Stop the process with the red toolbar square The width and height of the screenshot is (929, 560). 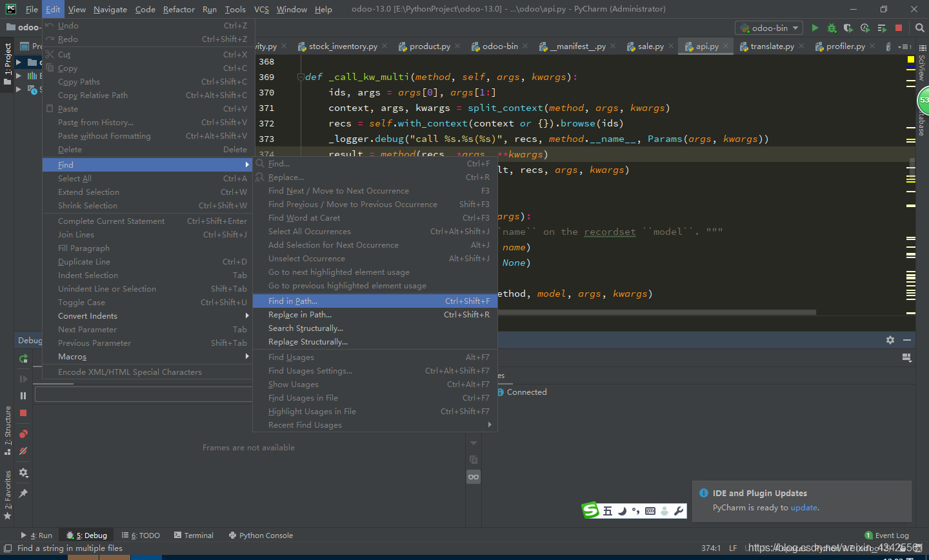coord(899,28)
